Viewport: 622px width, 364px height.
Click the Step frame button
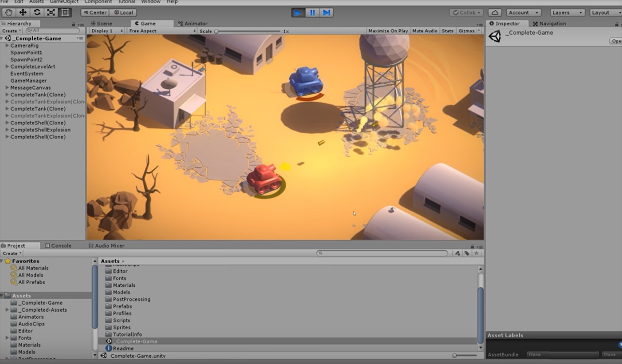coord(326,12)
